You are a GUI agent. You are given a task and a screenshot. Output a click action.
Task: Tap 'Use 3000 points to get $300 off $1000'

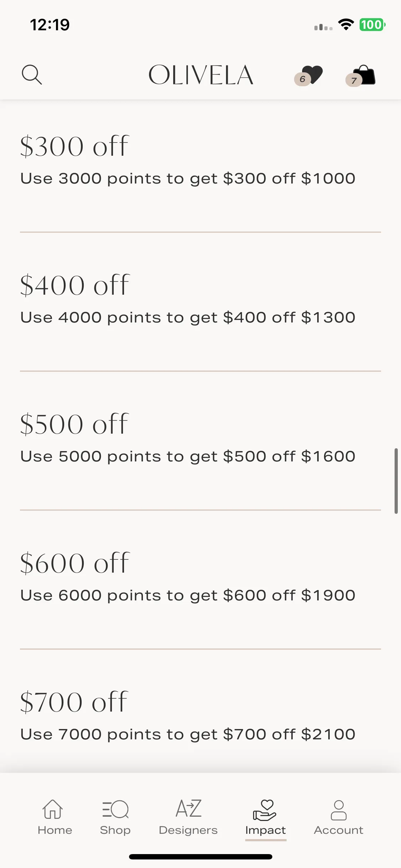[x=188, y=179]
